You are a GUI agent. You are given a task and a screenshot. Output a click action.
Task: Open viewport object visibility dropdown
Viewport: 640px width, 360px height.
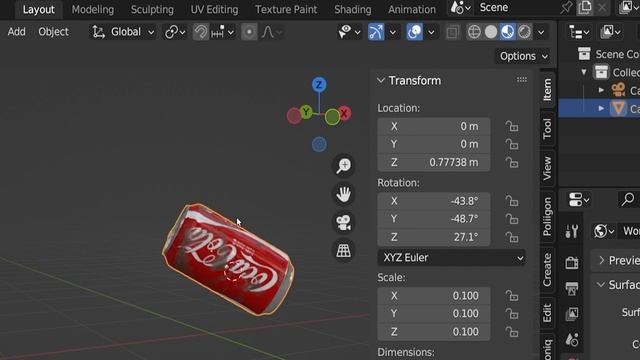click(x=349, y=32)
